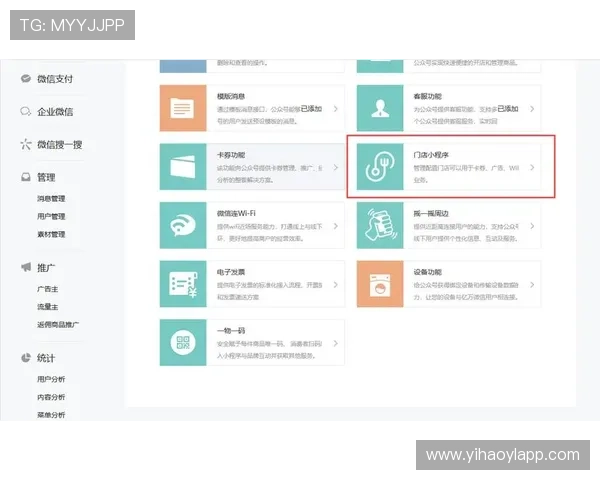Go to 广告主 under 推广
The width and height of the screenshot is (600, 480).
pyautogui.click(x=47, y=289)
